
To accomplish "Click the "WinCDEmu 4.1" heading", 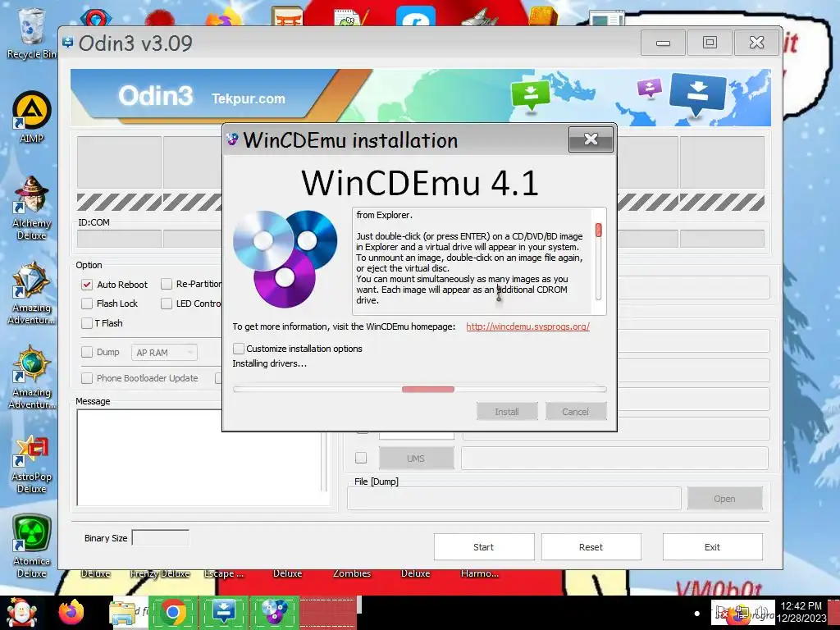I will coord(420,183).
